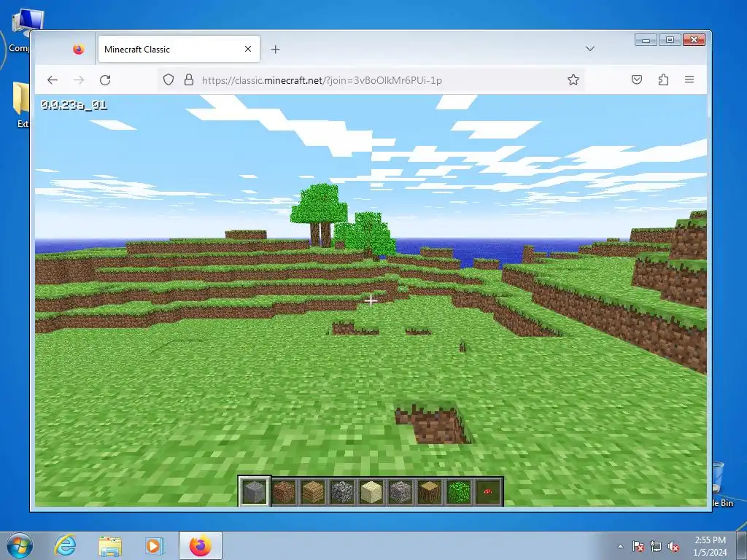Open muted volume tray icon

(x=673, y=546)
